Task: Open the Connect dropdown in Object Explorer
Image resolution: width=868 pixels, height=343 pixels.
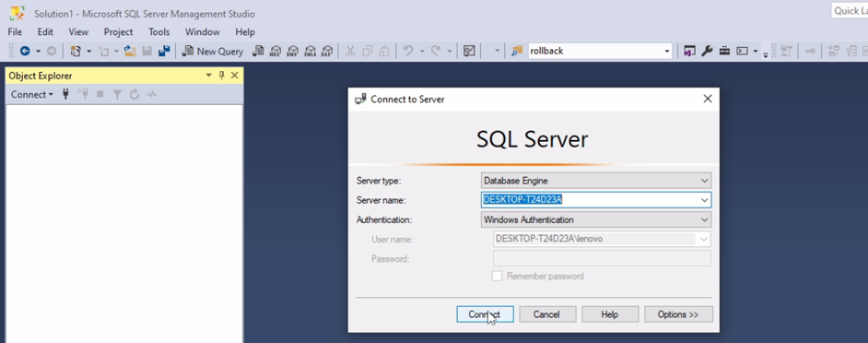Action: [x=32, y=94]
